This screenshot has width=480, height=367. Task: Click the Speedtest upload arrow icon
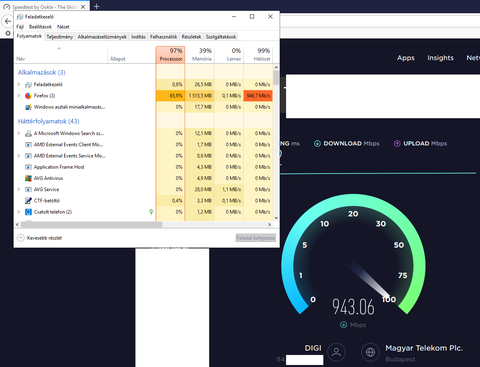[x=397, y=144]
